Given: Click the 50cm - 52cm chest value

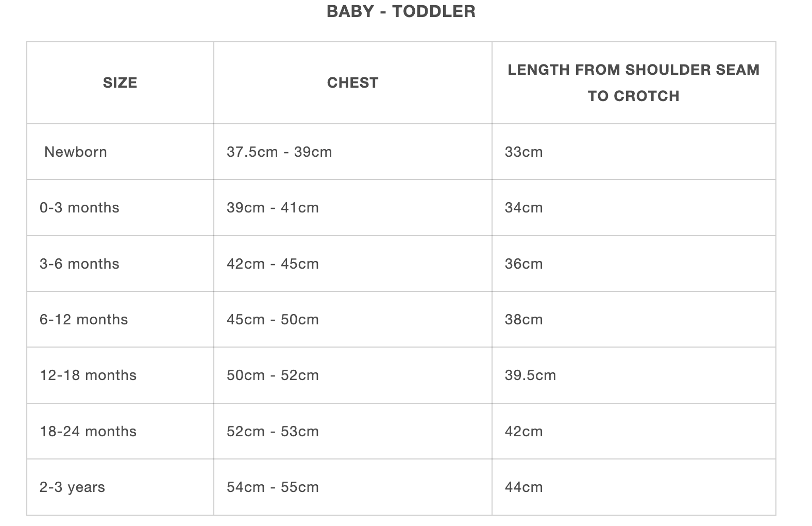Looking at the screenshot, I should click(273, 375).
